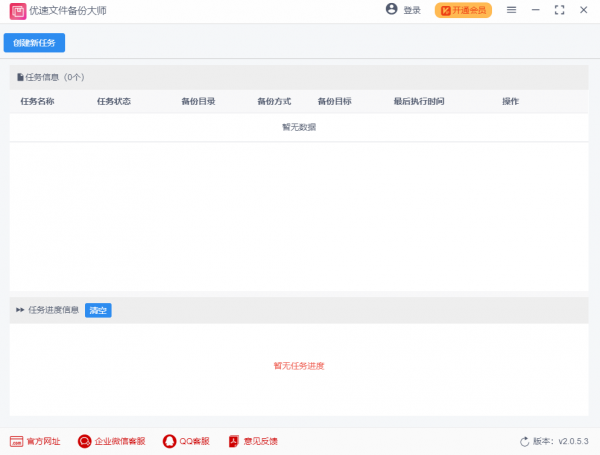
Task: Click the 暂无数据 empty table text
Action: pos(299,127)
